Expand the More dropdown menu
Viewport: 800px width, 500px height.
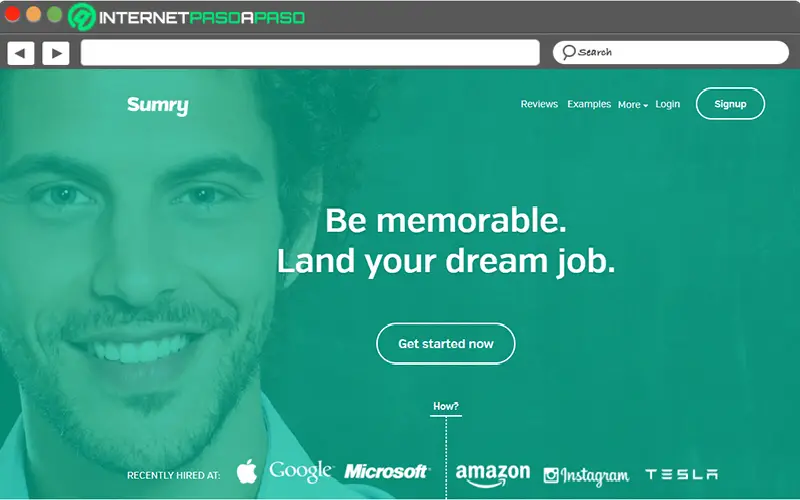[x=633, y=105]
